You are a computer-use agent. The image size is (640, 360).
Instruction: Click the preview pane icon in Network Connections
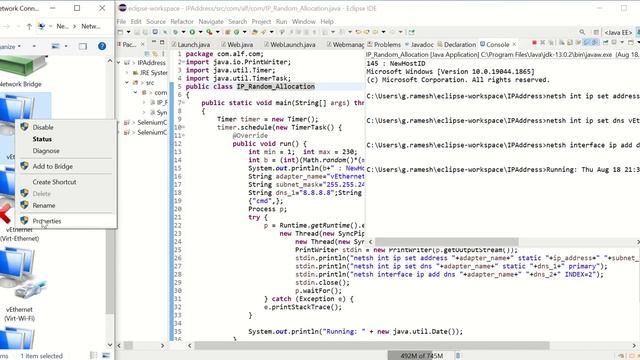click(83, 46)
